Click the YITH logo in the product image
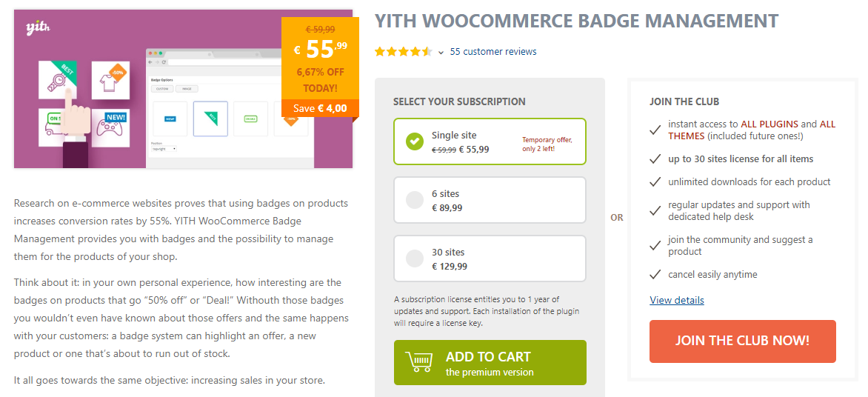Screen dimensions: 868x397 [x=37, y=28]
